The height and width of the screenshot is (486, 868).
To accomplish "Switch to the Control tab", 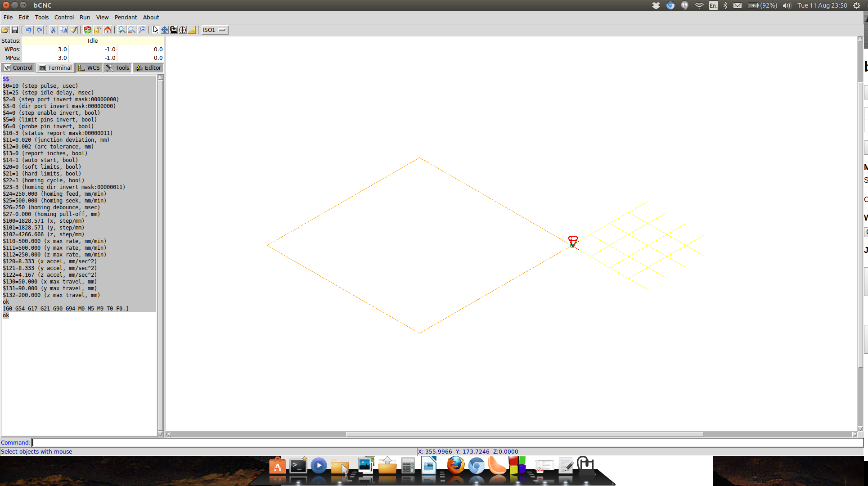I will tap(18, 67).
